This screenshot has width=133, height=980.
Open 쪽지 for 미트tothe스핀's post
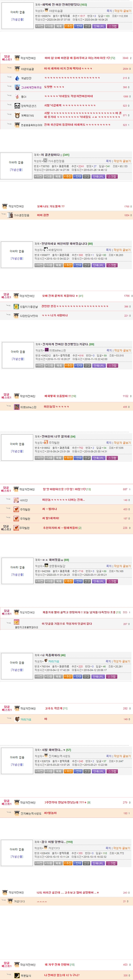point(109,350)
